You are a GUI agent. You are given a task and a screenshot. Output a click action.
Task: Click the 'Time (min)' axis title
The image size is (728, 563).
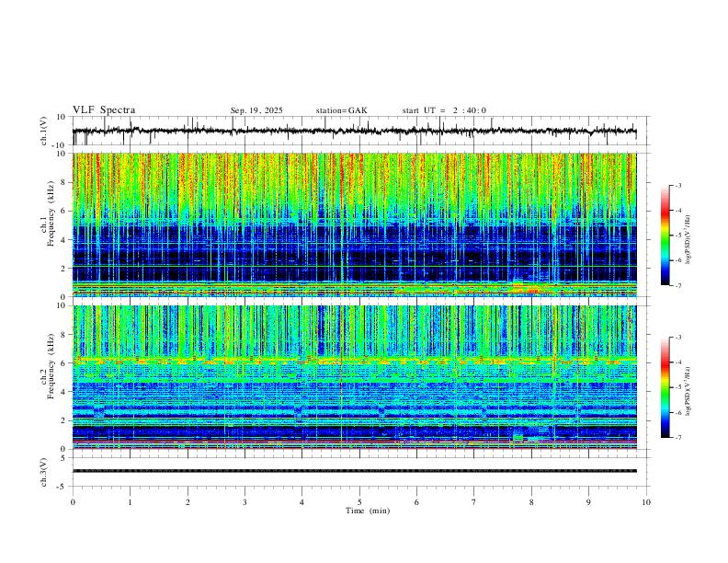pos(368,511)
